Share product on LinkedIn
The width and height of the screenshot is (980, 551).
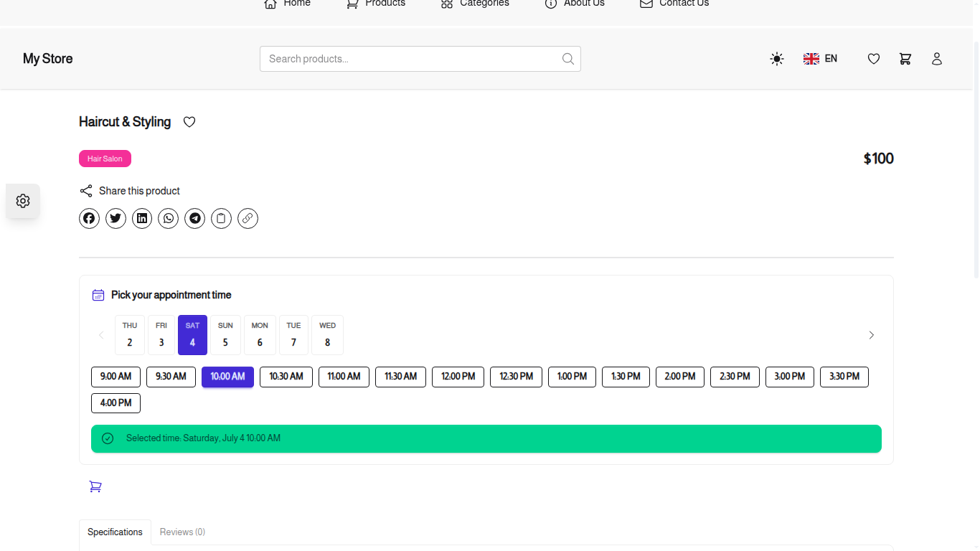[142, 218]
